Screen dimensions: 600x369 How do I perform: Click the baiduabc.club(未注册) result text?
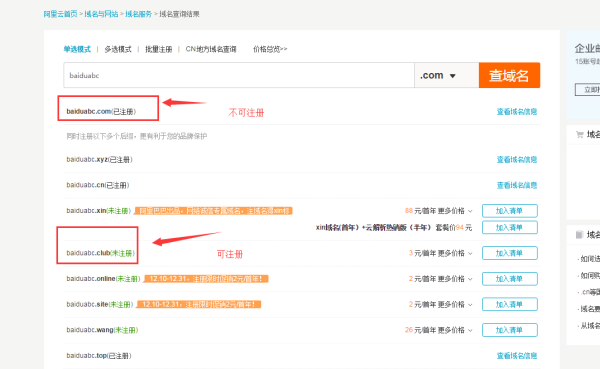click(x=101, y=253)
